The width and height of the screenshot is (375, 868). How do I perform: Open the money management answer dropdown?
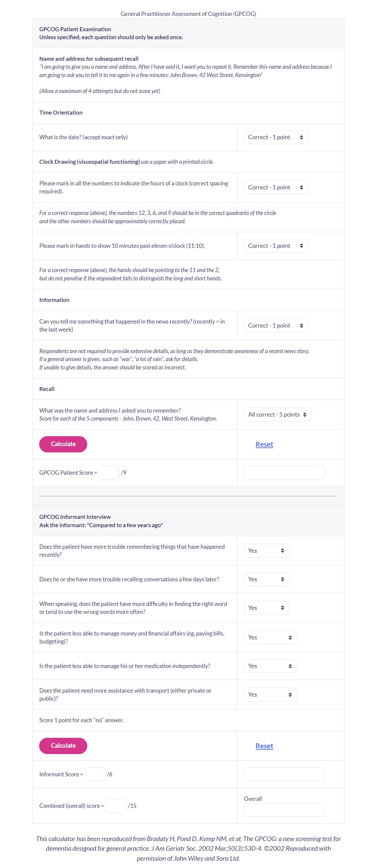tap(270, 637)
